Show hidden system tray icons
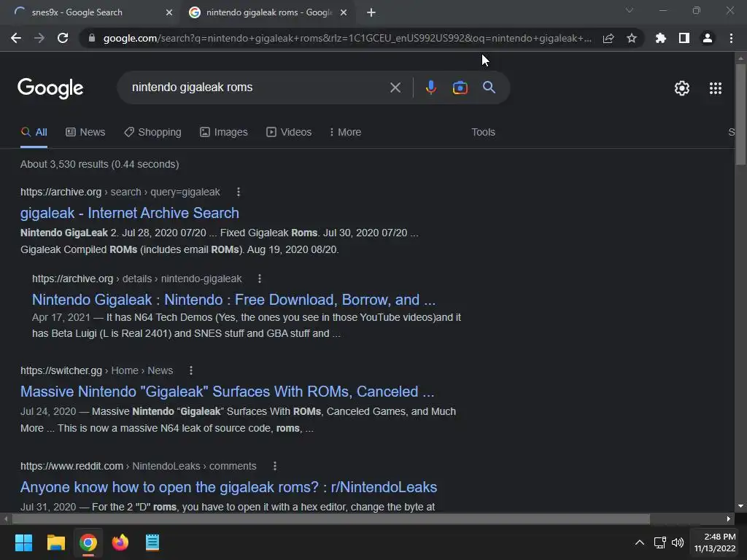 click(640, 542)
